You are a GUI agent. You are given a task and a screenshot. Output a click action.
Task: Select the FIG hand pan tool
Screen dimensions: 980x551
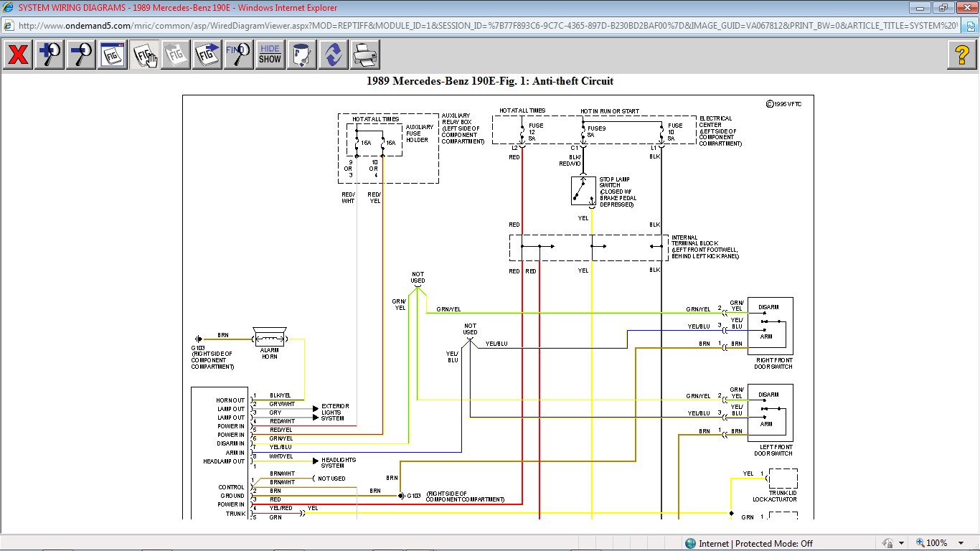[144, 55]
